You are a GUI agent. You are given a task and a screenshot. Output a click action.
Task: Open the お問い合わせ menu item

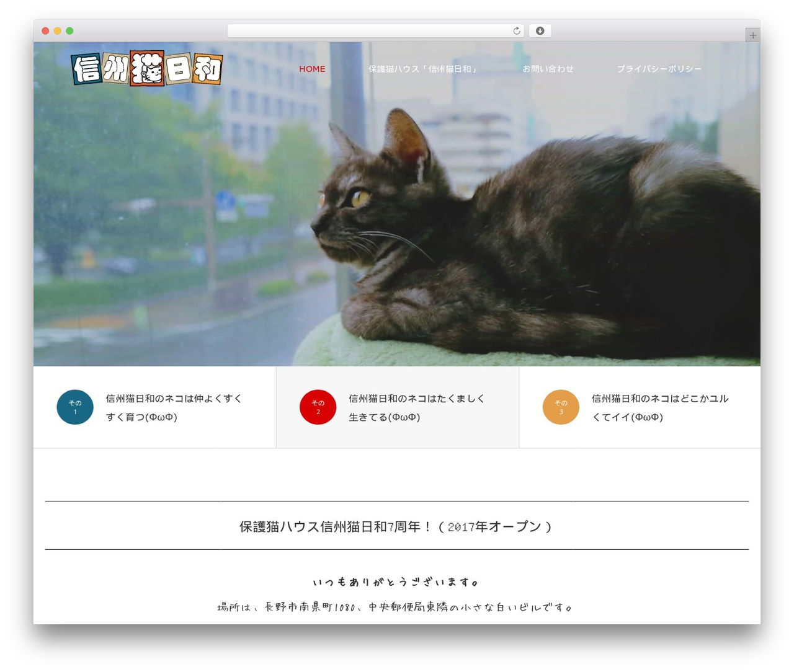pyautogui.click(x=548, y=69)
